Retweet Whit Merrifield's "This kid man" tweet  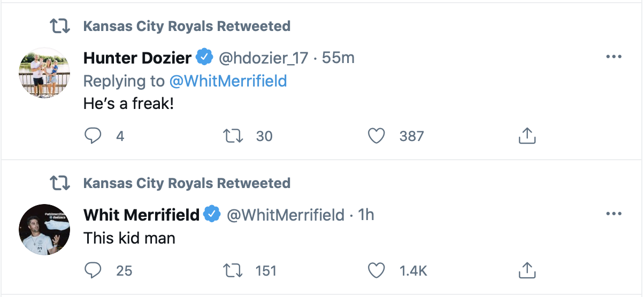234,270
